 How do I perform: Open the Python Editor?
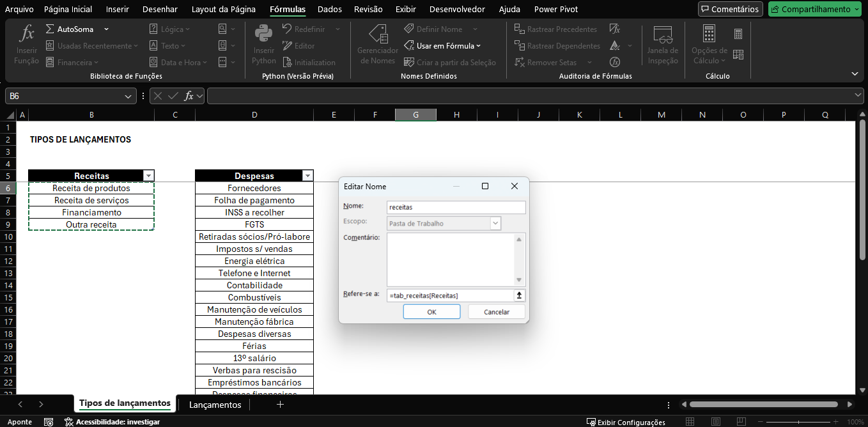[x=298, y=46]
